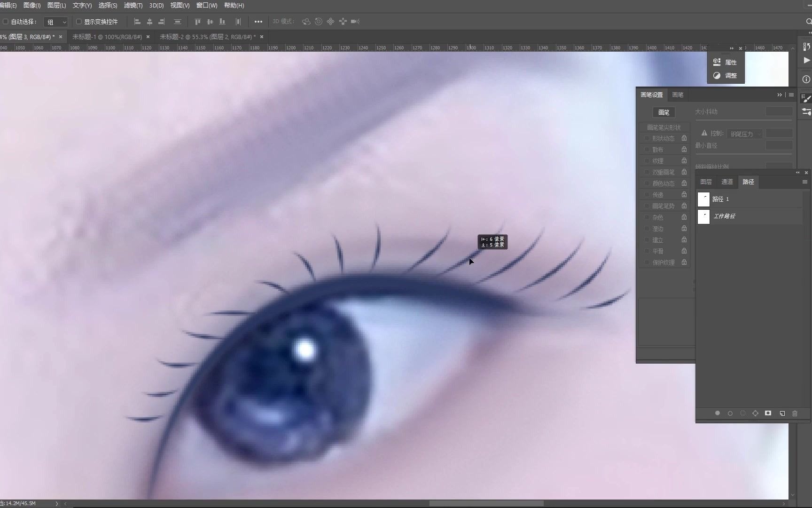Click the add mask icon in Paths panel
The height and width of the screenshot is (508, 812).
pos(768,413)
